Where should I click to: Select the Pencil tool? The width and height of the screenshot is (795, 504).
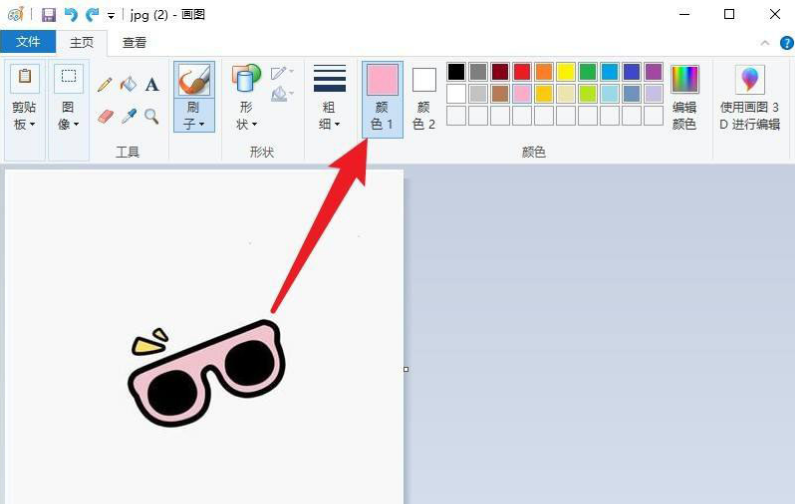pos(105,86)
